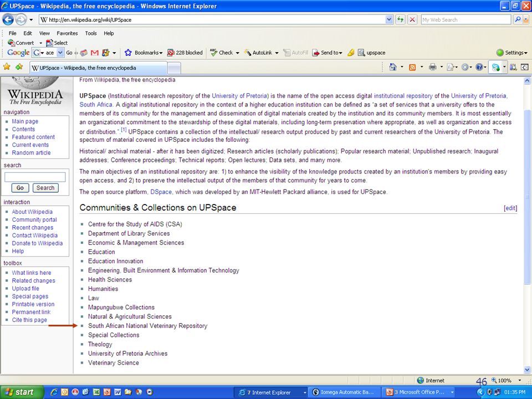This screenshot has width=532, height=399.
Task: Open the File menu
Action: [x=13, y=33]
